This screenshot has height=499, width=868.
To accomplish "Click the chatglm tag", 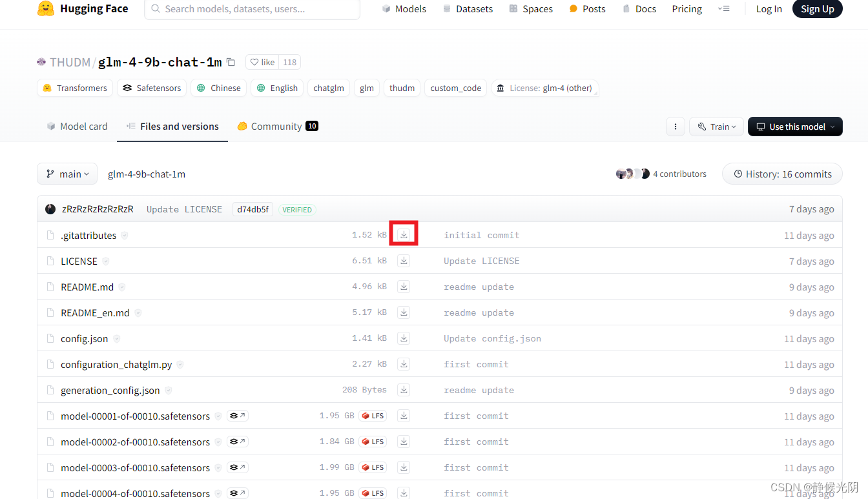I will 329,88.
